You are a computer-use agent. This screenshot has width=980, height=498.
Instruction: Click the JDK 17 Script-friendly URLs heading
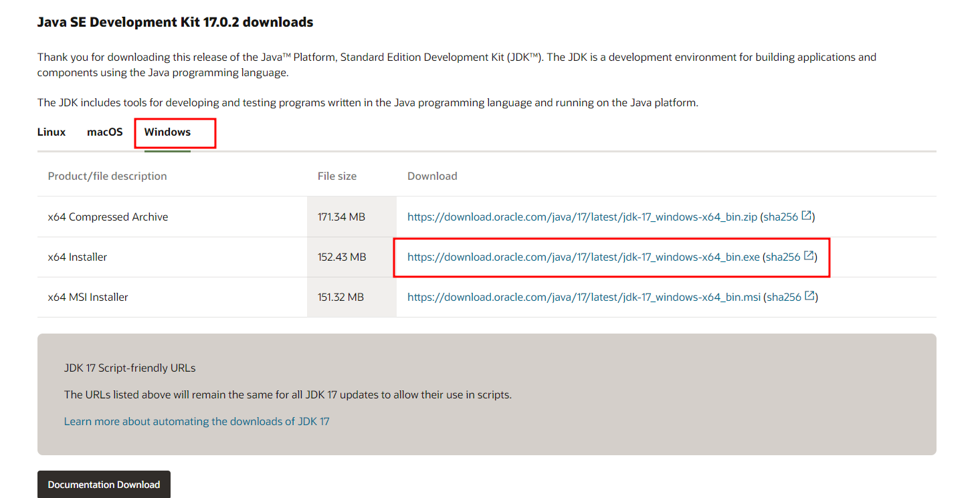[130, 368]
